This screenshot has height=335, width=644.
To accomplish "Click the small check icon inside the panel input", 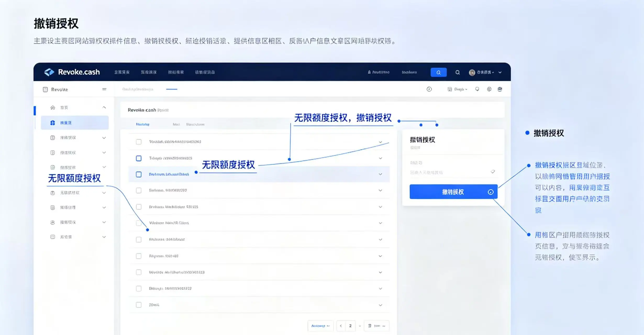I will (493, 172).
